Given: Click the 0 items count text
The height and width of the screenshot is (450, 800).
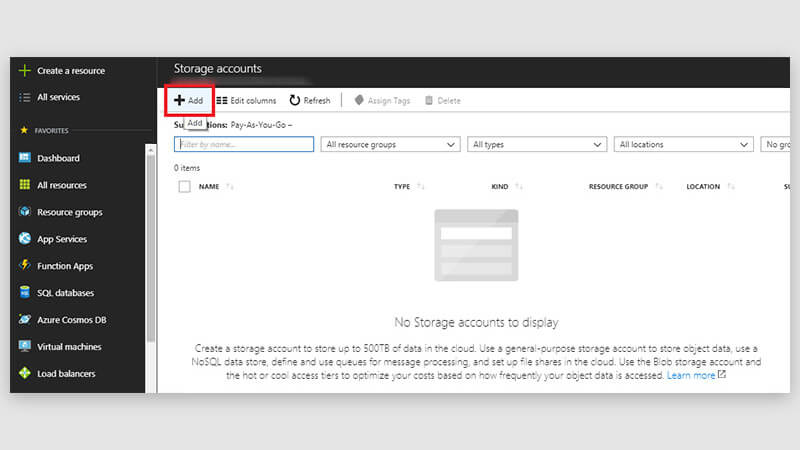Looking at the screenshot, I should pyautogui.click(x=187, y=168).
